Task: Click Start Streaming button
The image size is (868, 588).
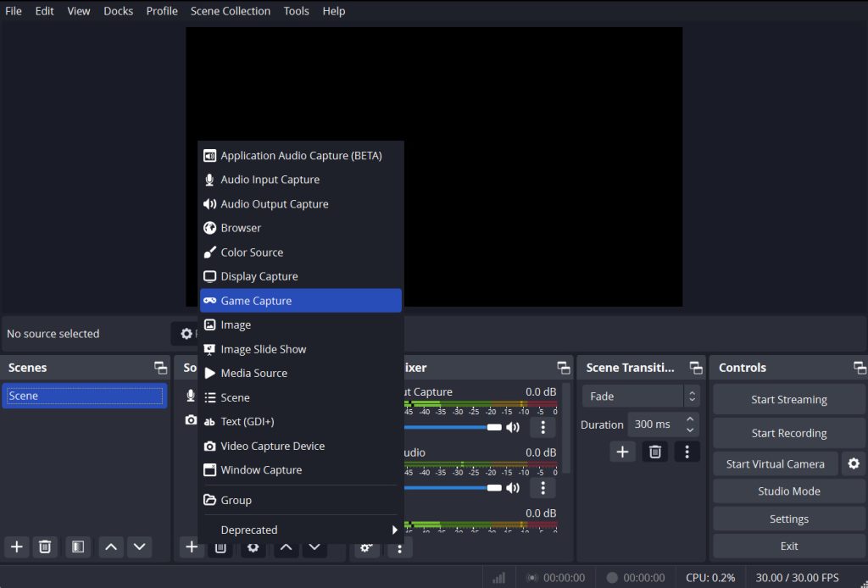Action: point(789,399)
